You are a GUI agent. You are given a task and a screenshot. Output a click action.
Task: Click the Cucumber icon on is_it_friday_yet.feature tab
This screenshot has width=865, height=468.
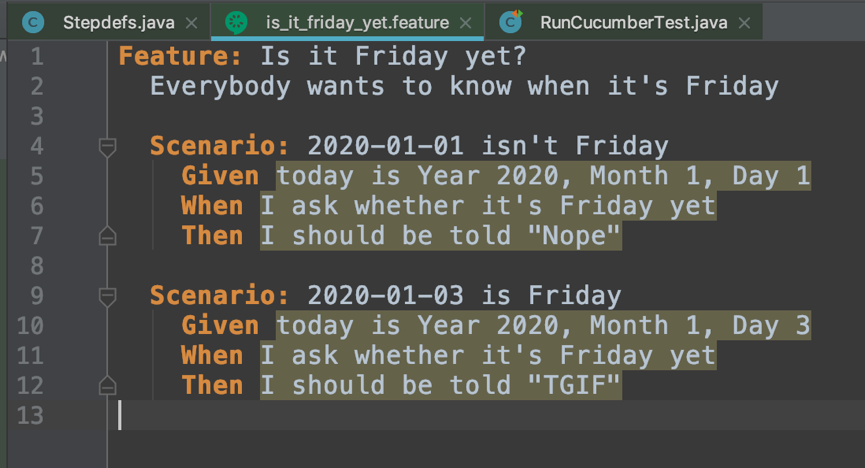pos(236,22)
